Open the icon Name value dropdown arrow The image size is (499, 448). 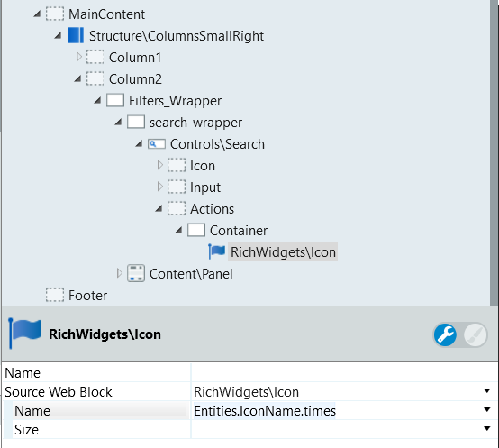(487, 410)
